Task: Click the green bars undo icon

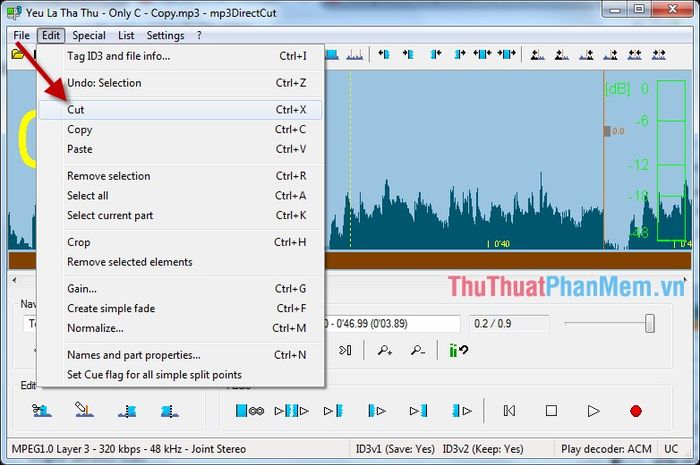Action: click(458, 351)
